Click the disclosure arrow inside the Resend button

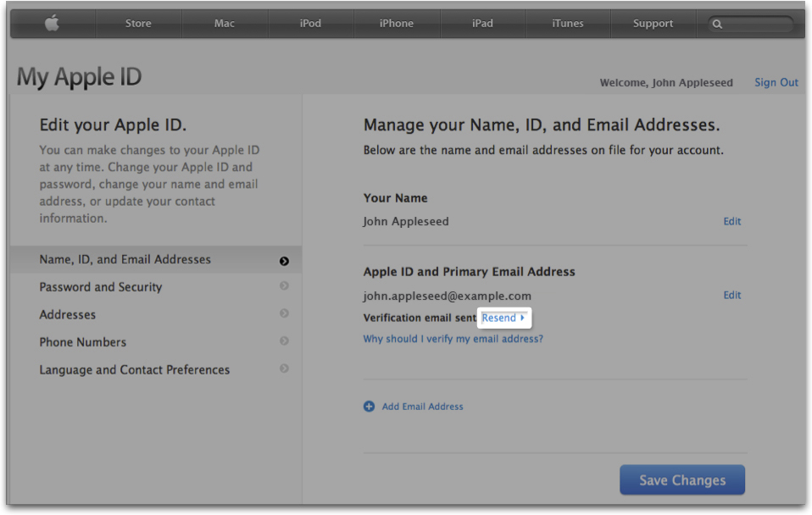click(x=521, y=318)
